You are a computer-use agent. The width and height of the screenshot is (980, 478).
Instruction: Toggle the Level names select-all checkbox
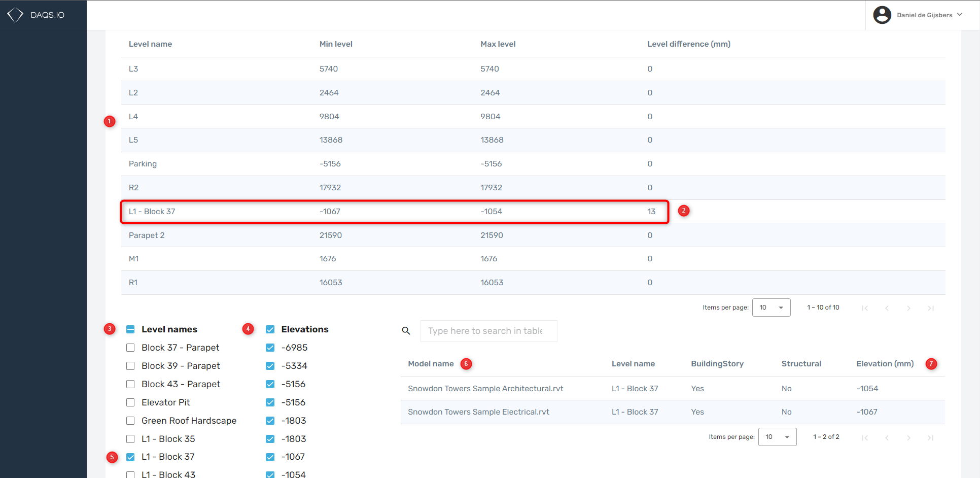tap(130, 329)
